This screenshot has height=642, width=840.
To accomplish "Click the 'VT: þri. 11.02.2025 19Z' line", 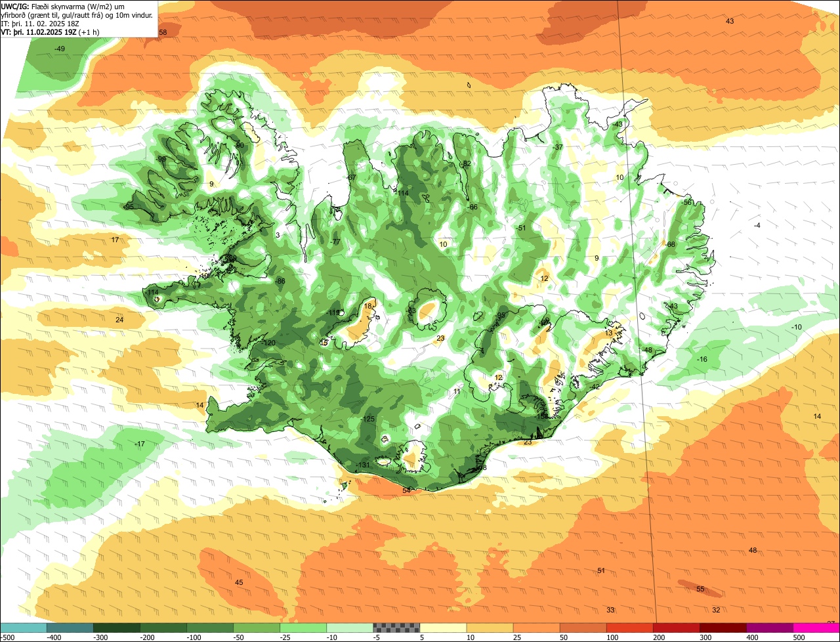I will (x=50, y=32).
